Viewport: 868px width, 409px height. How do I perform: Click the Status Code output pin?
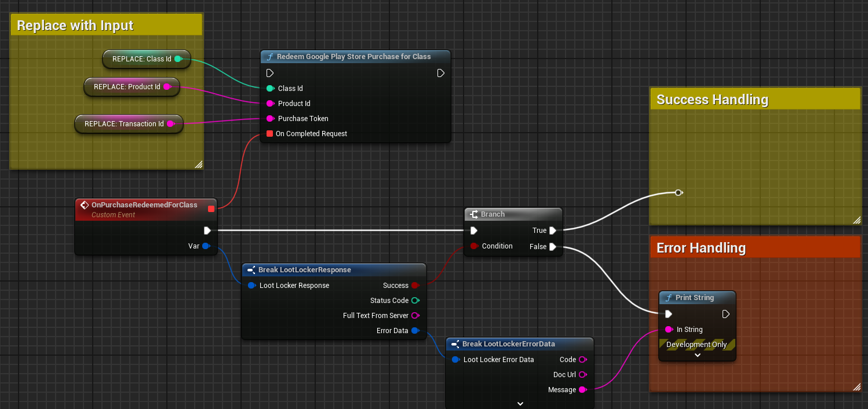tap(415, 301)
